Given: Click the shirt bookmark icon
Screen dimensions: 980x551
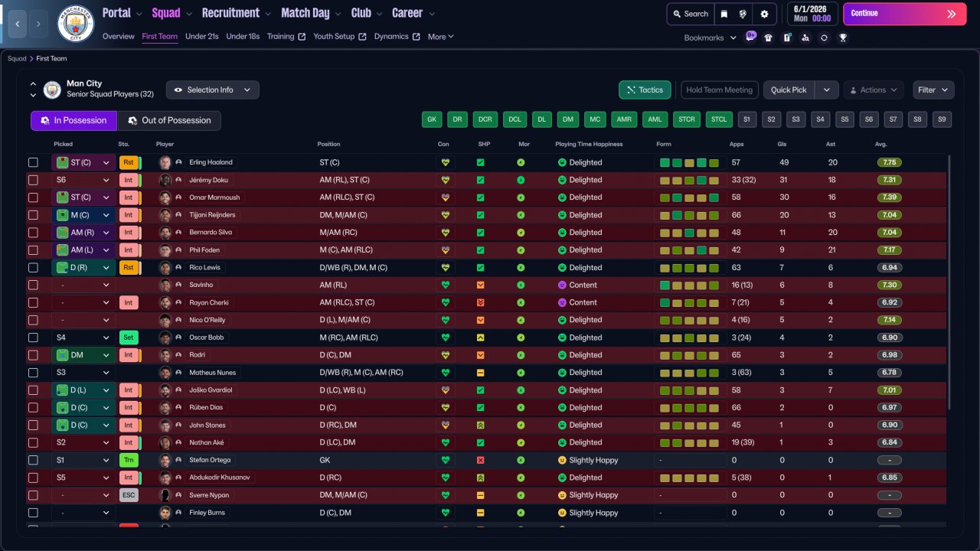Looking at the screenshot, I should point(769,37).
